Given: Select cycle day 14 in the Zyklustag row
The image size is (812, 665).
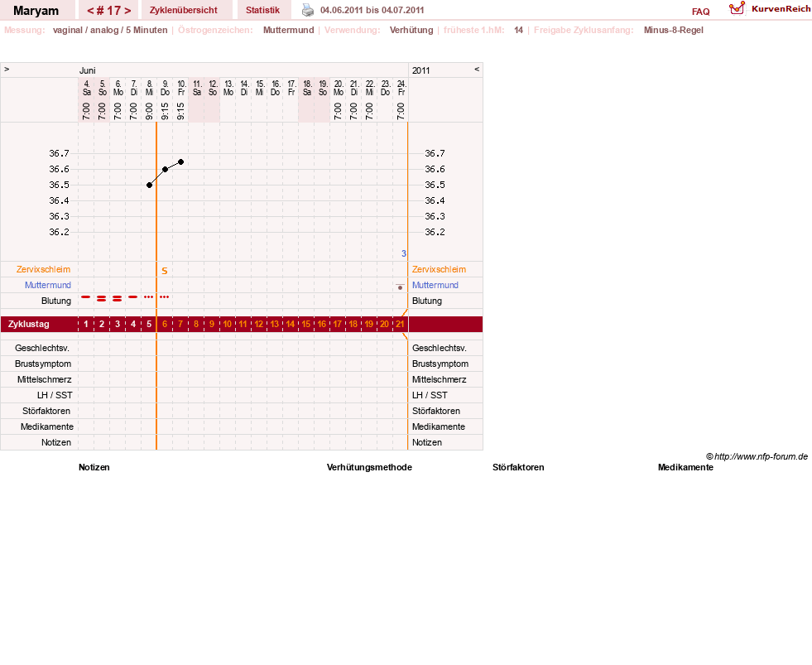Looking at the screenshot, I should click(290, 324).
